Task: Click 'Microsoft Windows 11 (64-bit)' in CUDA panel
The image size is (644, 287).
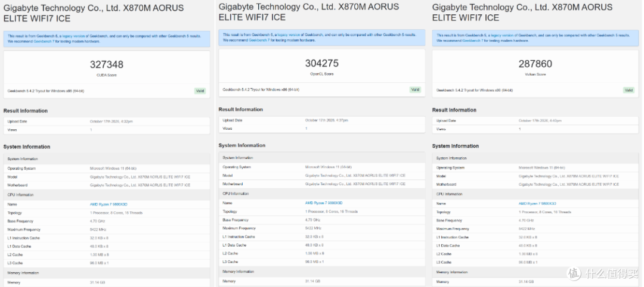Action: coord(113,169)
